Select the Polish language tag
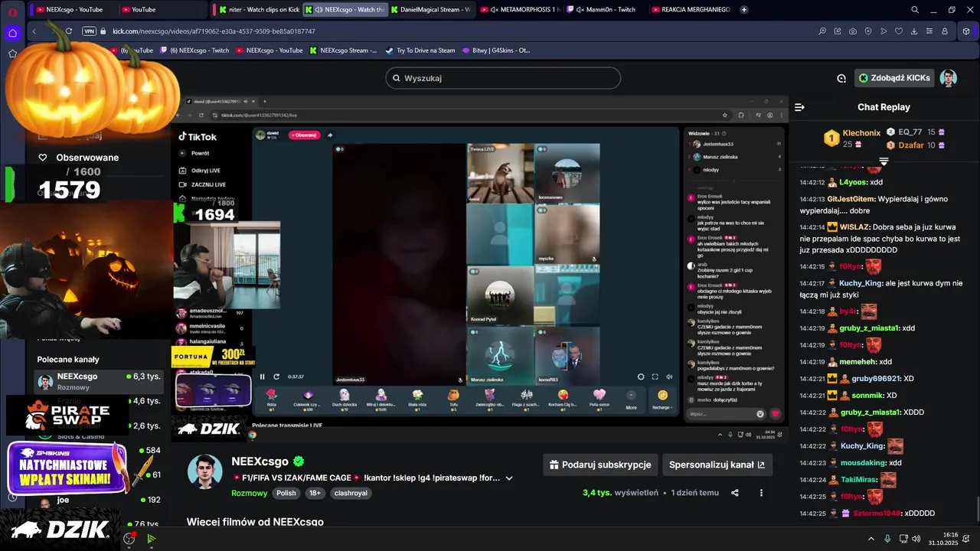980x551 pixels. [x=286, y=493]
